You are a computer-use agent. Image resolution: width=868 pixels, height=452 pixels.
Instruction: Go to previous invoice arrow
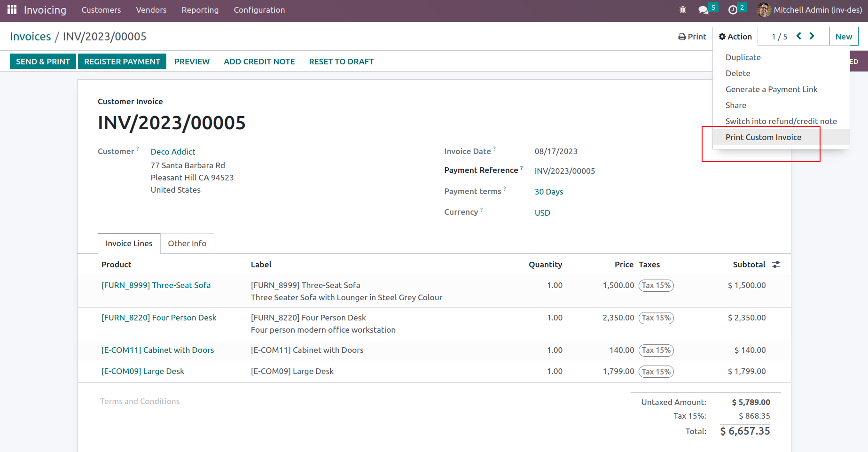coord(798,36)
